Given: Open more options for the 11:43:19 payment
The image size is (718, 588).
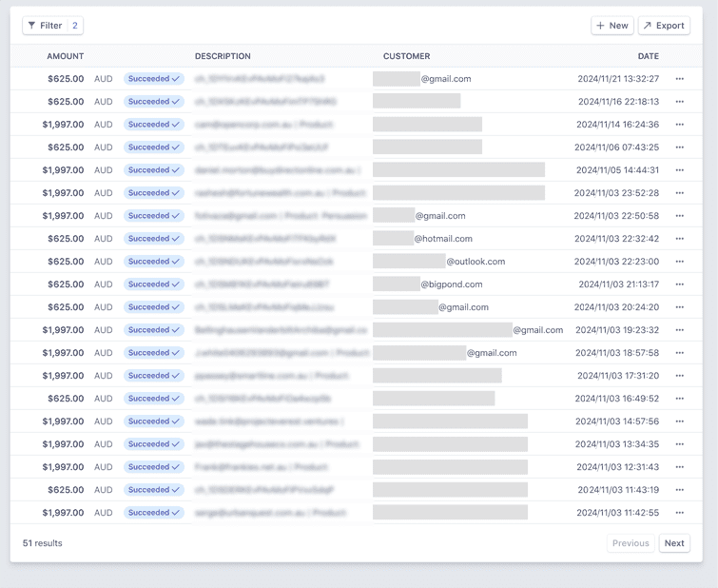Looking at the screenshot, I should 680,490.
